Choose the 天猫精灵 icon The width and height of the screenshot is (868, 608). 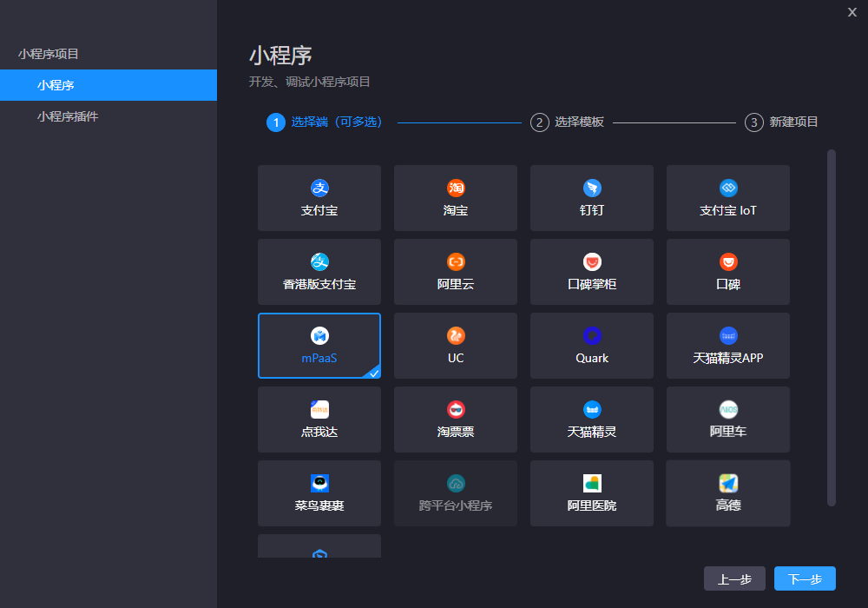[592, 409]
